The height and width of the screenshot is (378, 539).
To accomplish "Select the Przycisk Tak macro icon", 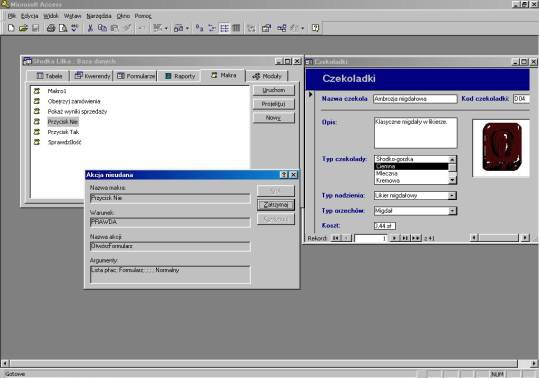I will pyautogui.click(x=37, y=132).
